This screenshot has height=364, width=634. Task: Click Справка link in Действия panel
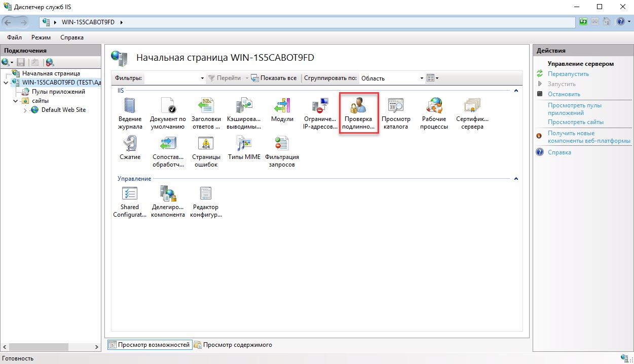tap(560, 152)
